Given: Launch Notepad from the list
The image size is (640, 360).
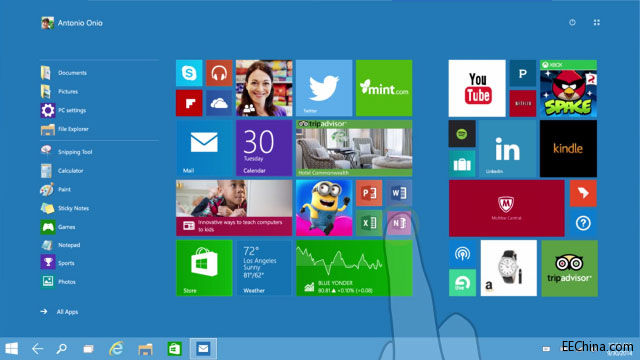Looking at the screenshot, I should click(x=60, y=245).
